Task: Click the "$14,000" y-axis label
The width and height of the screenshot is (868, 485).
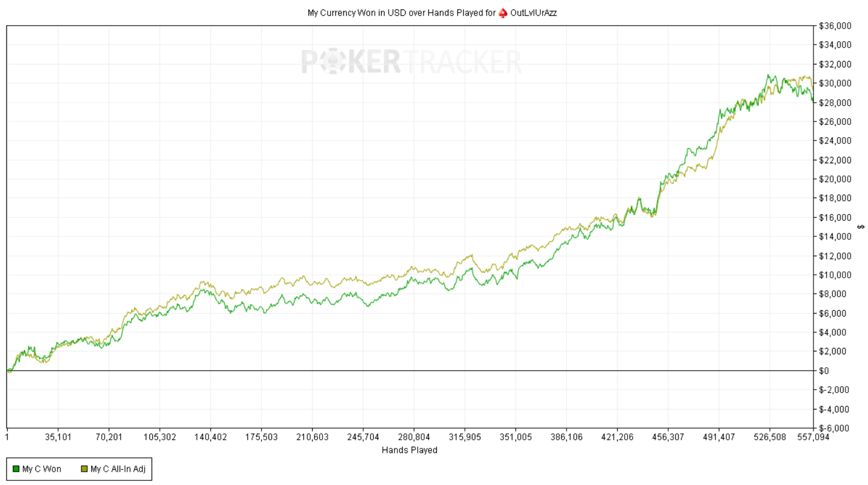Action: (x=835, y=236)
